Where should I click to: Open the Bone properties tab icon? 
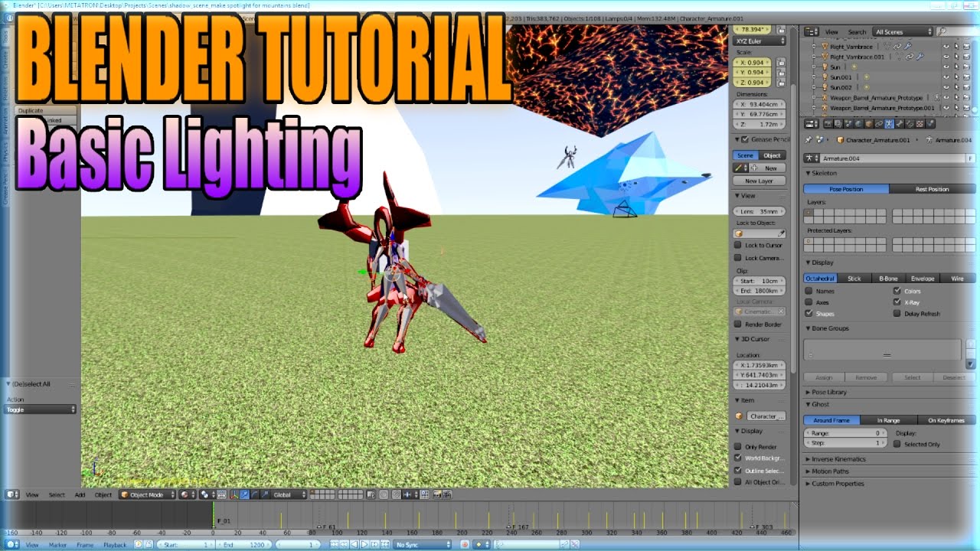pyautogui.click(x=900, y=124)
